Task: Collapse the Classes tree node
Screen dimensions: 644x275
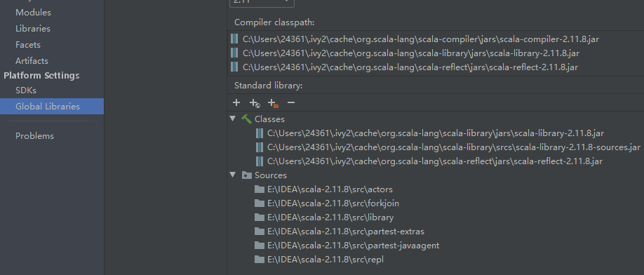Action: pos(233,119)
